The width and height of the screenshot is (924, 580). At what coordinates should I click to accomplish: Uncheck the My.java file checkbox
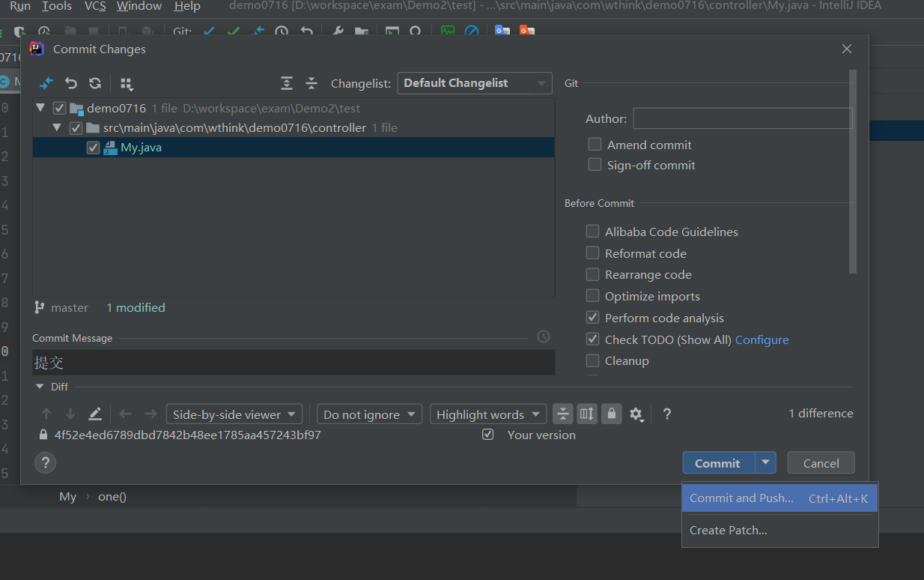click(x=93, y=148)
